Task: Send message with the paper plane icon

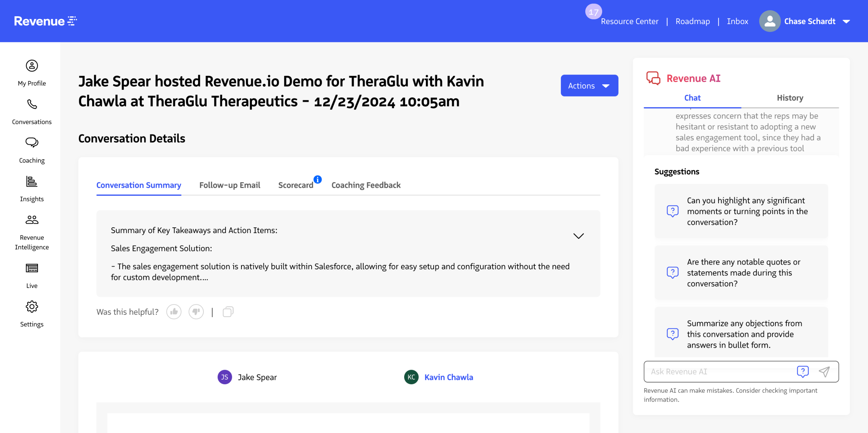Action: (824, 372)
